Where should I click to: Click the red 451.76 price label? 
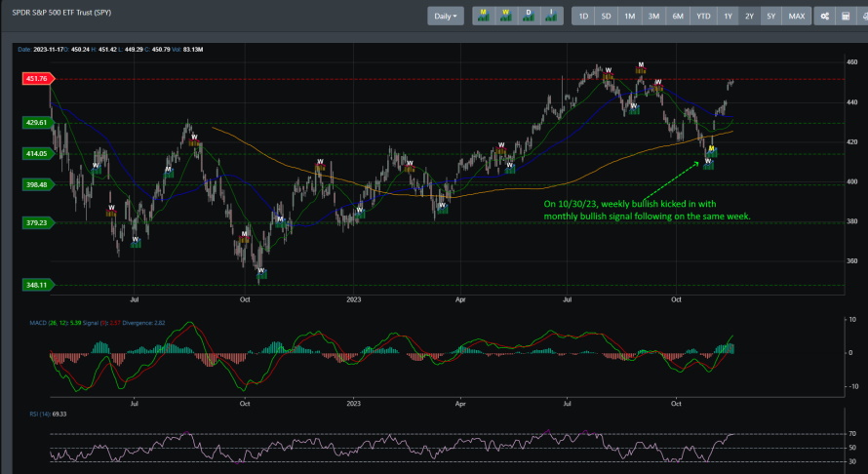click(38, 79)
